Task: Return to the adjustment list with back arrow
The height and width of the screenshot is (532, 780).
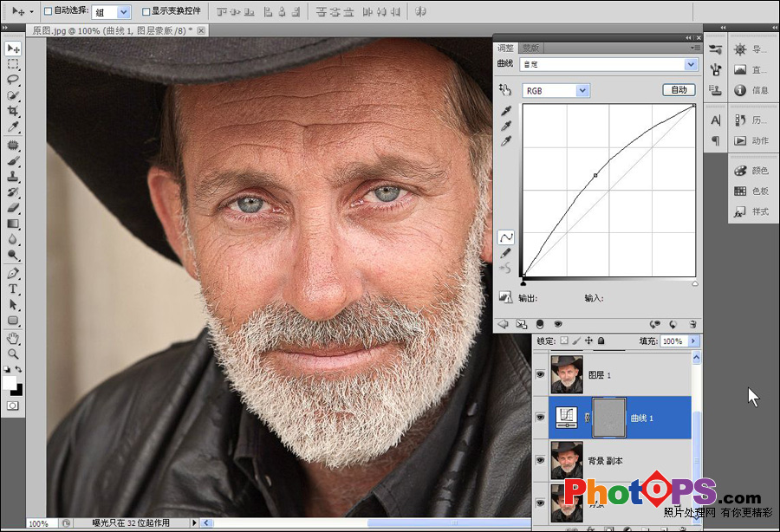Action: point(503,324)
